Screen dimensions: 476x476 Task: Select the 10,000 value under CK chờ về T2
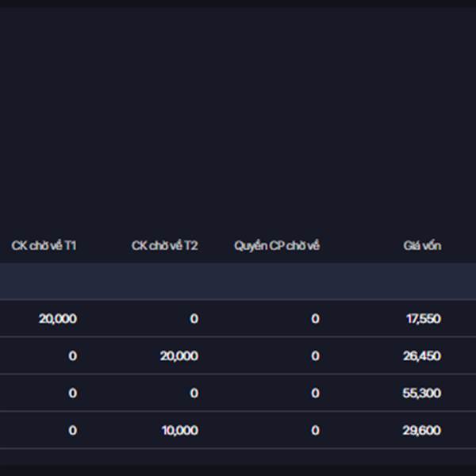(179, 431)
